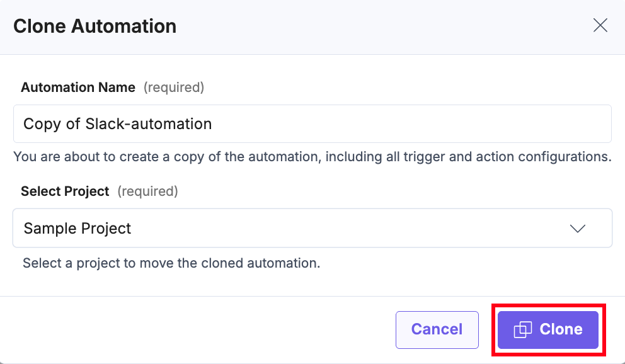This screenshot has width=625, height=364.
Task: Click the Automation Name label
Action: point(78,88)
